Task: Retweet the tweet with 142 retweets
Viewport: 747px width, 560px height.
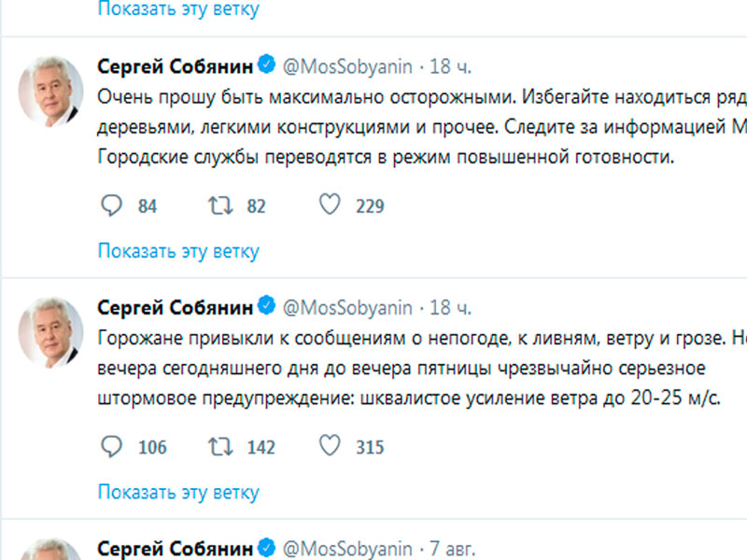Action: pos(219,446)
